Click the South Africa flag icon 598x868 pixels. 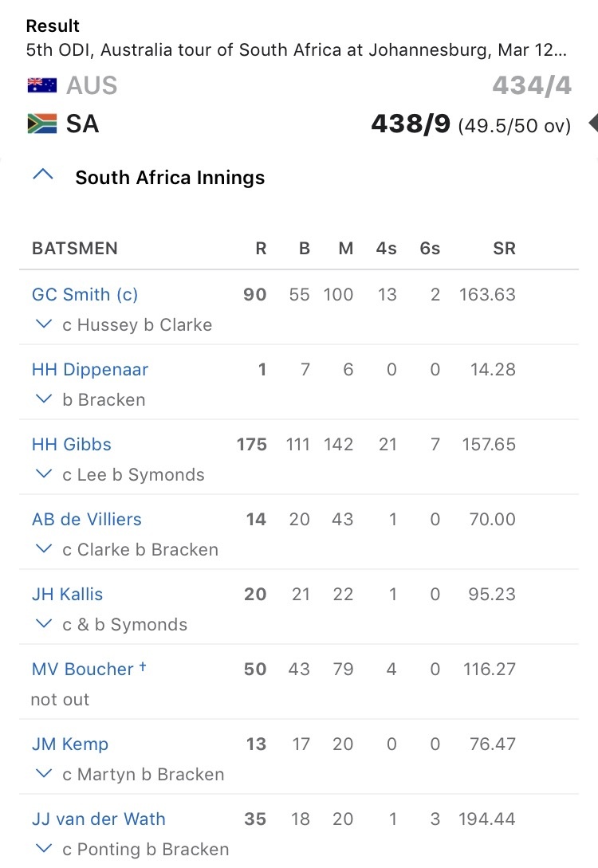pos(42,124)
